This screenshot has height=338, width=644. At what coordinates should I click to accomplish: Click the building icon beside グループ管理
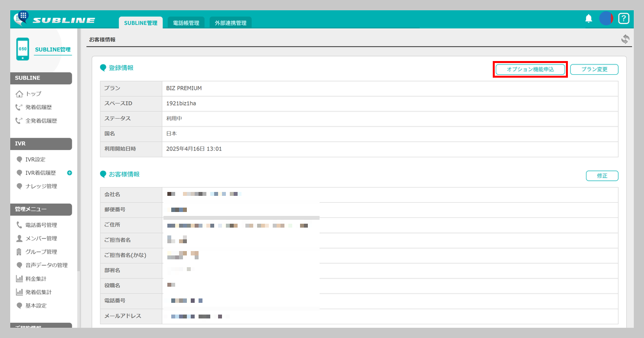(20, 252)
